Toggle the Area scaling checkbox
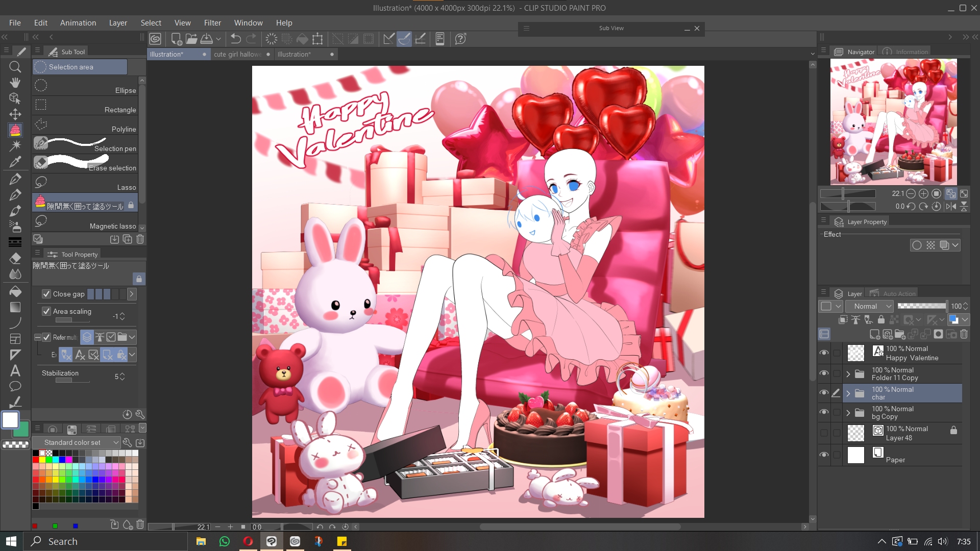This screenshot has height=551, width=980. point(46,311)
